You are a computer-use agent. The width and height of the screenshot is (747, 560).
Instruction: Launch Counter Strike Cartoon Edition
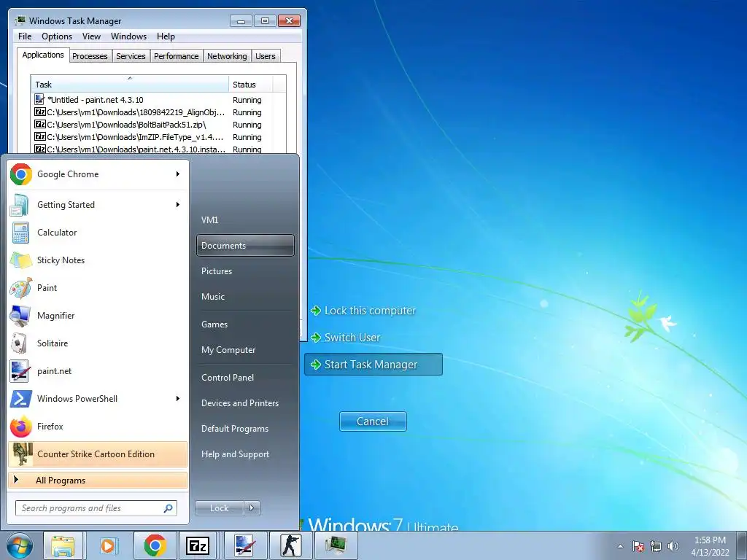click(97, 454)
